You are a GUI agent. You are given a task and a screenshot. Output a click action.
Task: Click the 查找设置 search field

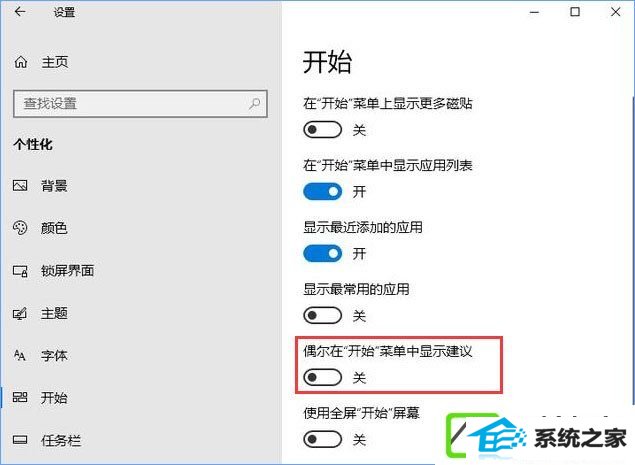(140, 104)
